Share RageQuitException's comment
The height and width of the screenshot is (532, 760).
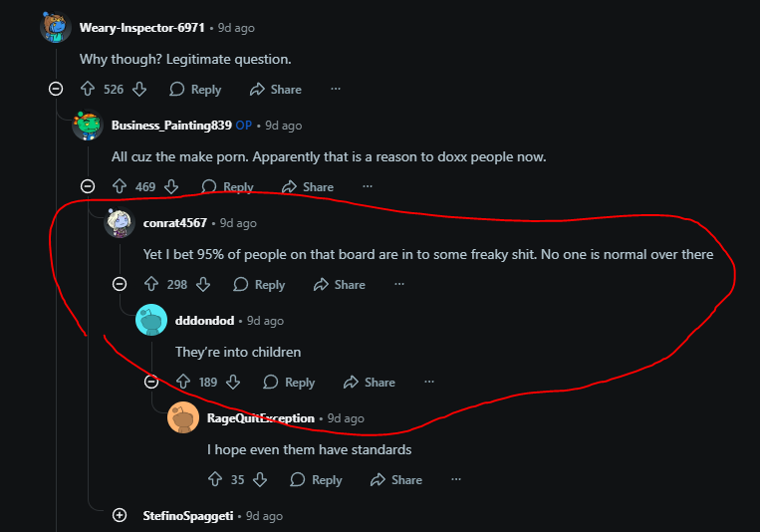tap(395, 480)
